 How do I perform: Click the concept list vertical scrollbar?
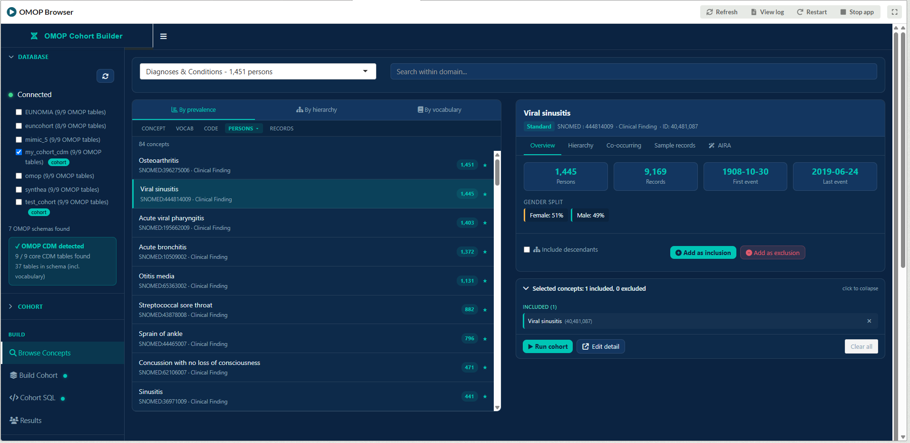click(x=497, y=281)
